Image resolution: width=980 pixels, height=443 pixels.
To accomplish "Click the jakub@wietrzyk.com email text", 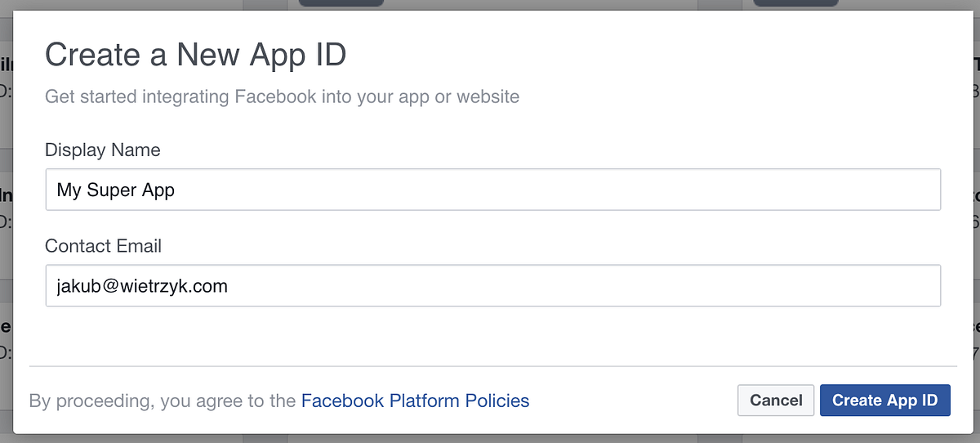I will (x=142, y=286).
